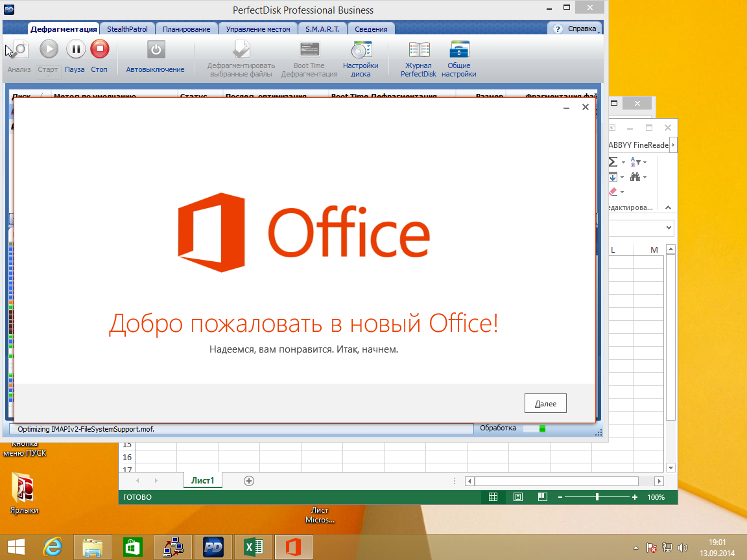The width and height of the screenshot is (747, 560).
Task: Switch to PerfectDisk via taskbar icon
Action: tap(213, 547)
